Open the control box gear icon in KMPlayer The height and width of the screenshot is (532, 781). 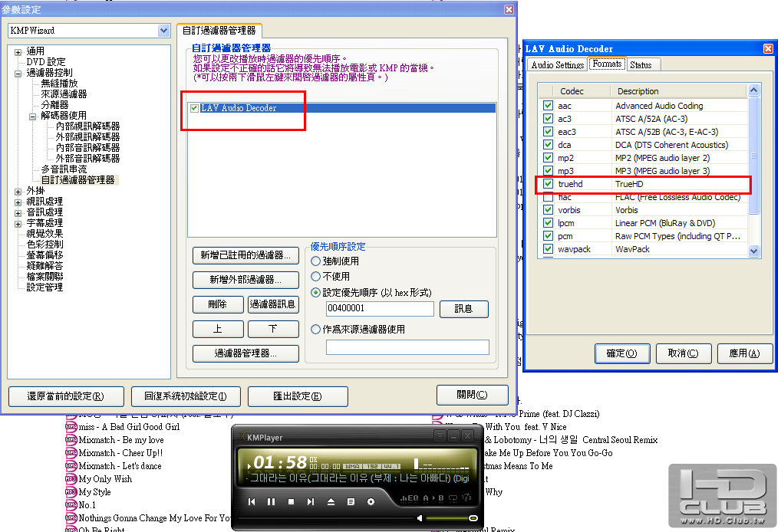pyautogui.click(x=371, y=501)
